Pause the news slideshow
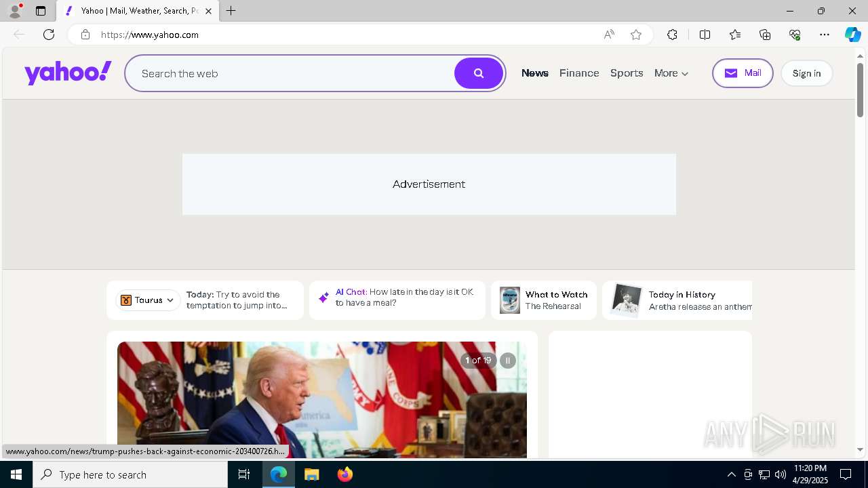868x488 pixels. 508,361
